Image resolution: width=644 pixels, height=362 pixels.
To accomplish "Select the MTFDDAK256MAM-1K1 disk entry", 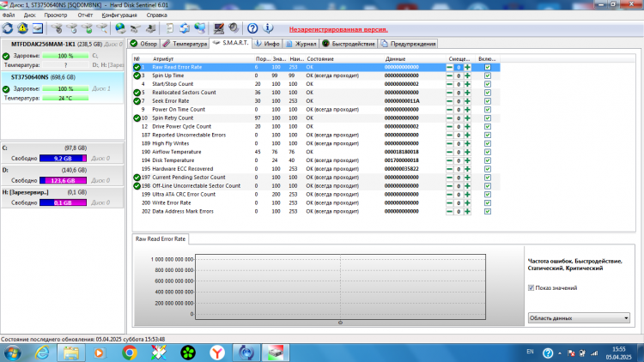I will point(63,55).
